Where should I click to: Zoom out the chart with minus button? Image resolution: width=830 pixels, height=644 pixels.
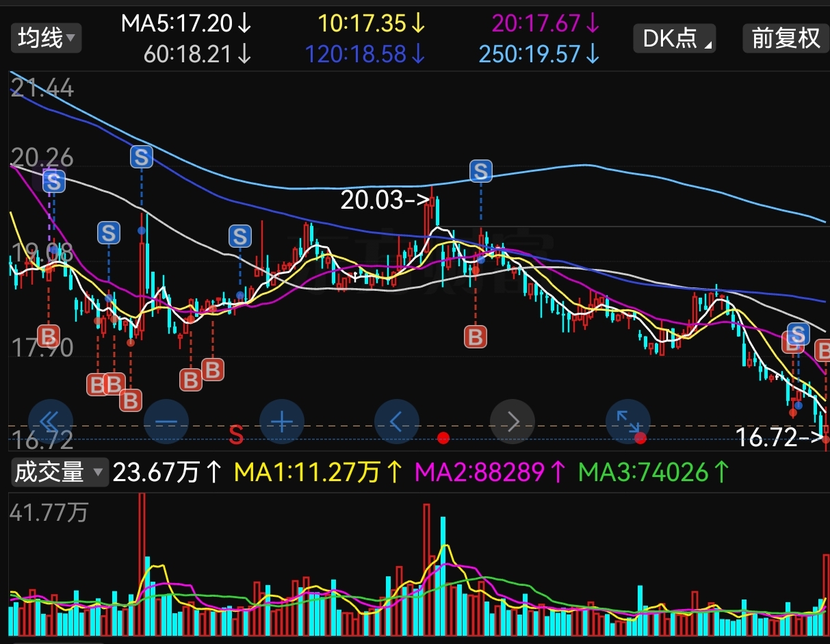pyautogui.click(x=166, y=422)
